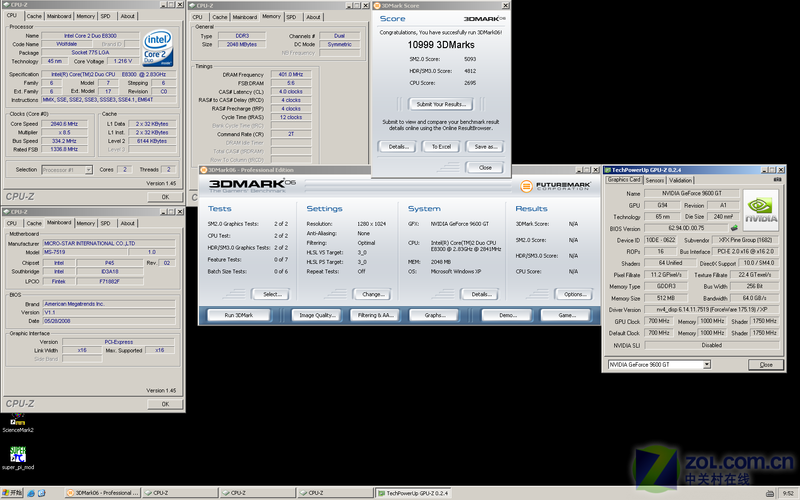Click the DRAM Frequency 401.0 MHz value
Image resolution: width=800 pixels, height=500 pixels.
(x=291, y=74)
